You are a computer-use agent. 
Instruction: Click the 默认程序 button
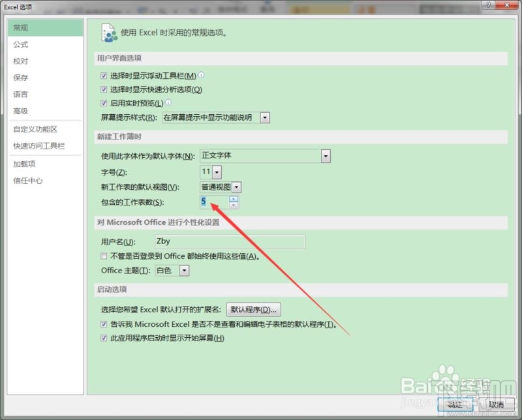pyautogui.click(x=253, y=309)
